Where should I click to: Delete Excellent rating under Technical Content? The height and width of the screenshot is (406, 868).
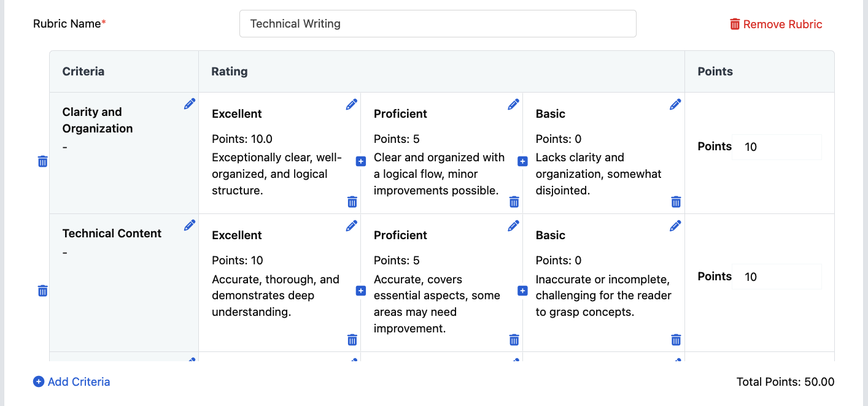point(352,339)
